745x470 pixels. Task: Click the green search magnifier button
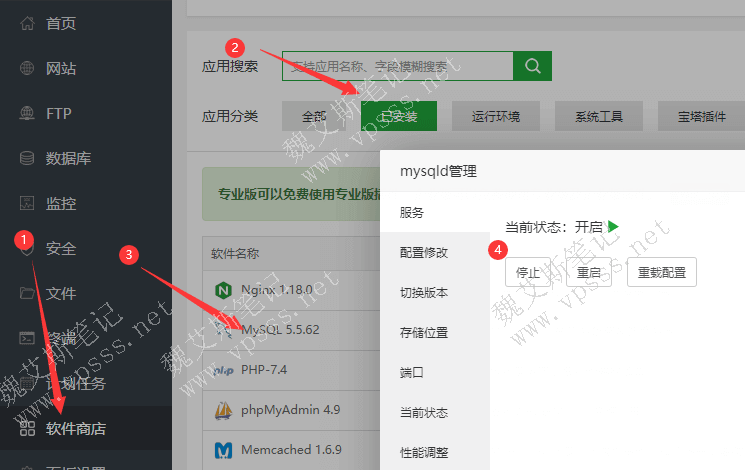coord(533,66)
